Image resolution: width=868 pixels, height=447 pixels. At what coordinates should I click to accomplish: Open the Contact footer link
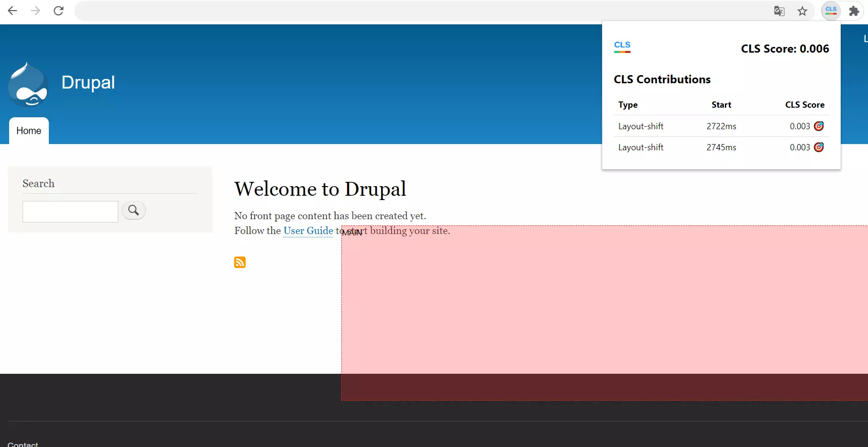[x=23, y=444]
